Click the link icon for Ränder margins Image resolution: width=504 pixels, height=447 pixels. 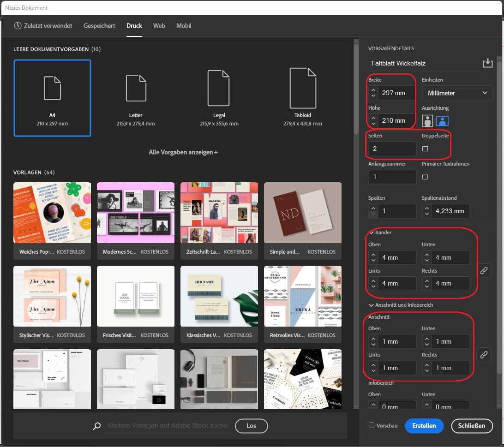click(484, 271)
